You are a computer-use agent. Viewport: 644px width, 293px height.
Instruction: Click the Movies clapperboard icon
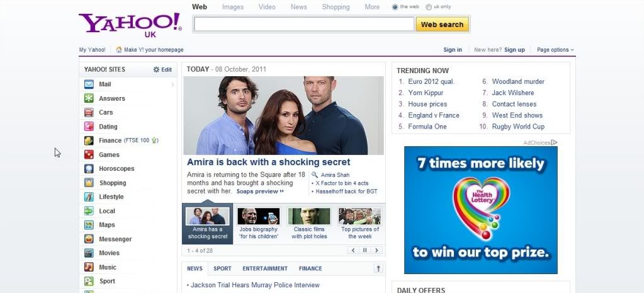[x=89, y=253]
